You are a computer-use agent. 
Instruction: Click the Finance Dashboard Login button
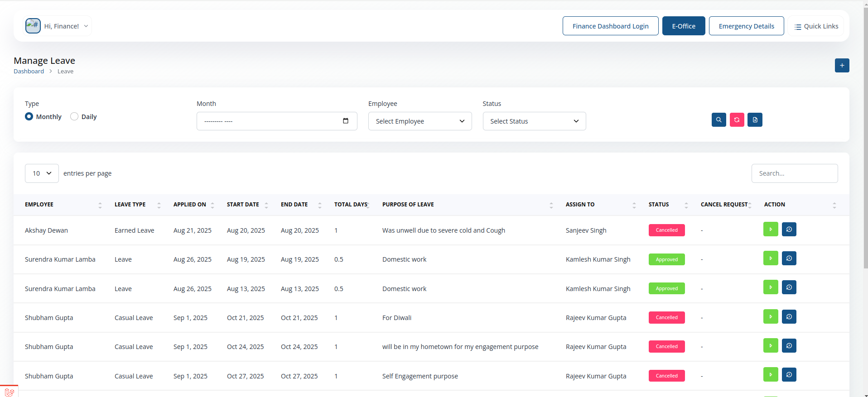[610, 26]
